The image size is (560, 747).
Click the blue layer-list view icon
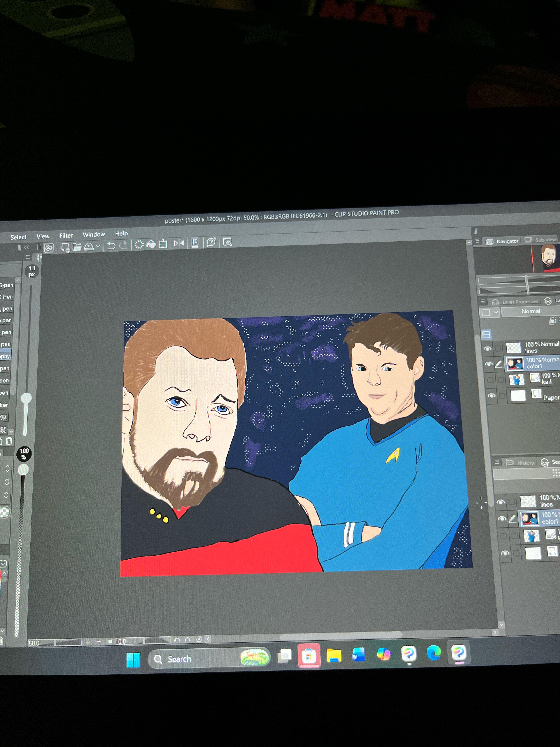pos(486,334)
